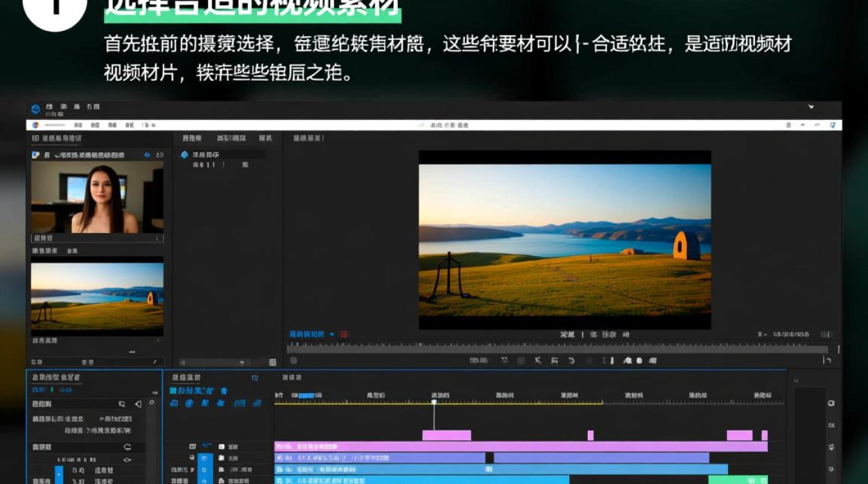Image resolution: width=868 pixels, height=484 pixels.
Task: Select the green clip at the bottom-right of the timeline
Action: (x=738, y=479)
